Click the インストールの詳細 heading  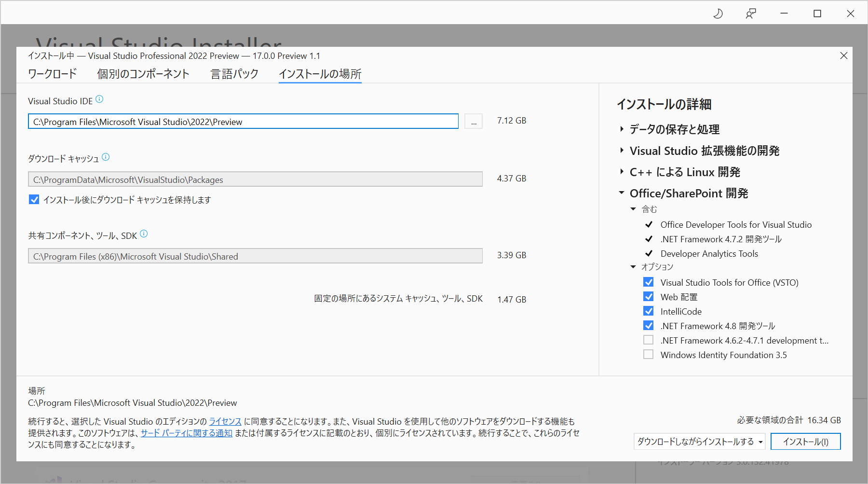[x=664, y=104]
